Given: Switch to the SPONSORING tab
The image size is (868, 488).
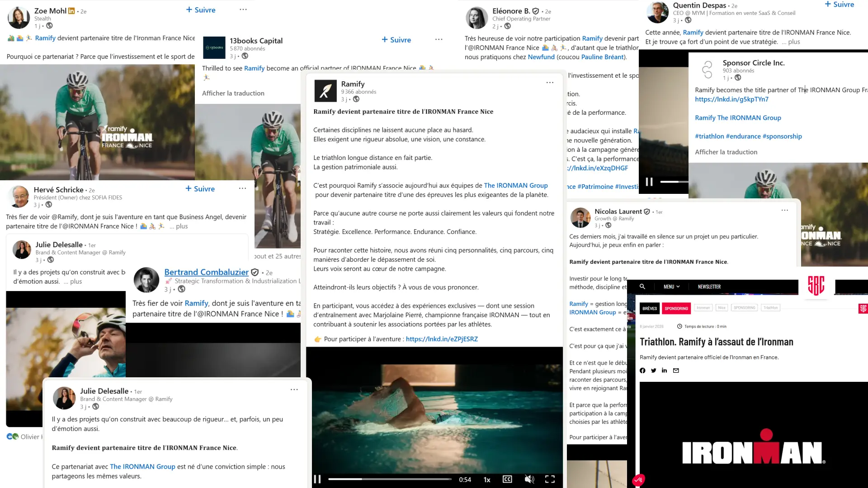Looking at the screenshot, I should tap(676, 308).
